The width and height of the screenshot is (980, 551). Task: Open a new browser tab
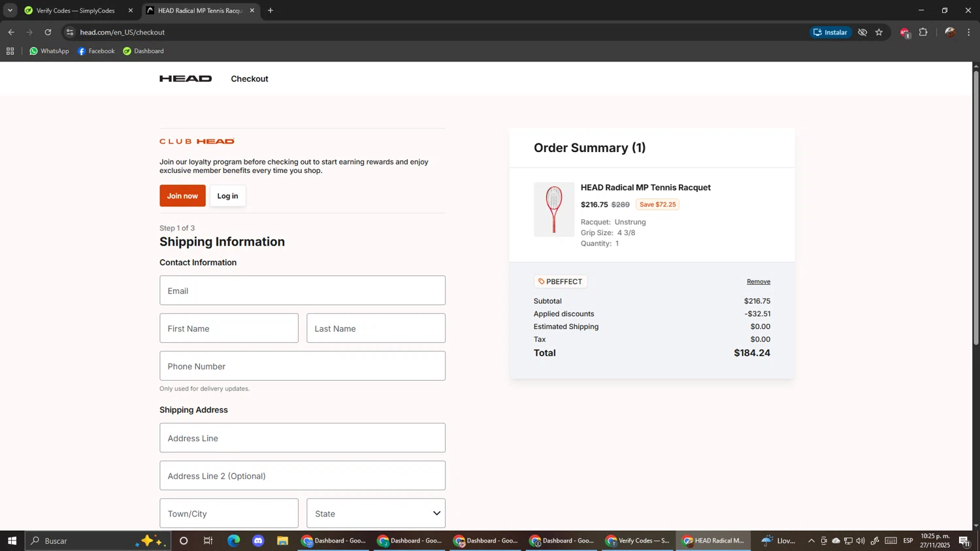pos(270,10)
